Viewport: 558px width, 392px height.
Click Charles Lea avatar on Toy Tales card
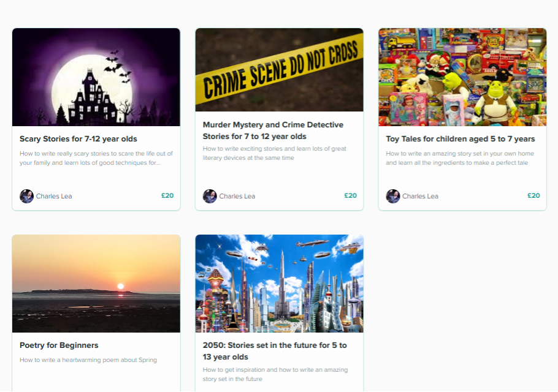tap(393, 196)
